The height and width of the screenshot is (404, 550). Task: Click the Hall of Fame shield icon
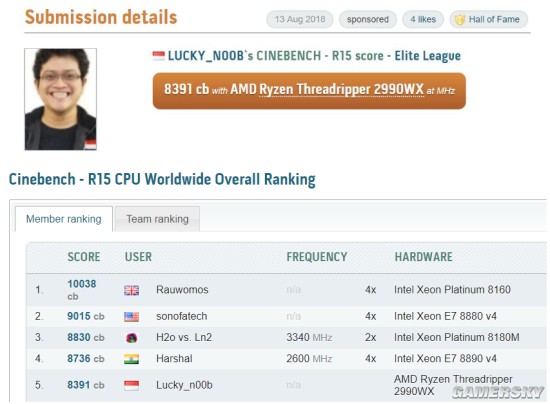tap(460, 20)
